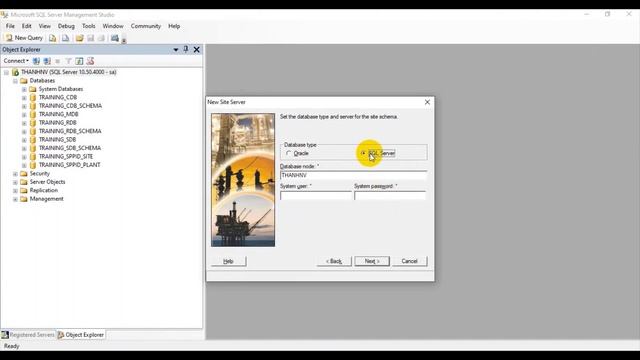Expand the TRAINING_RDB_SCHEMA database node
Viewport: 640px width, 360px height.
(x=24, y=131)
